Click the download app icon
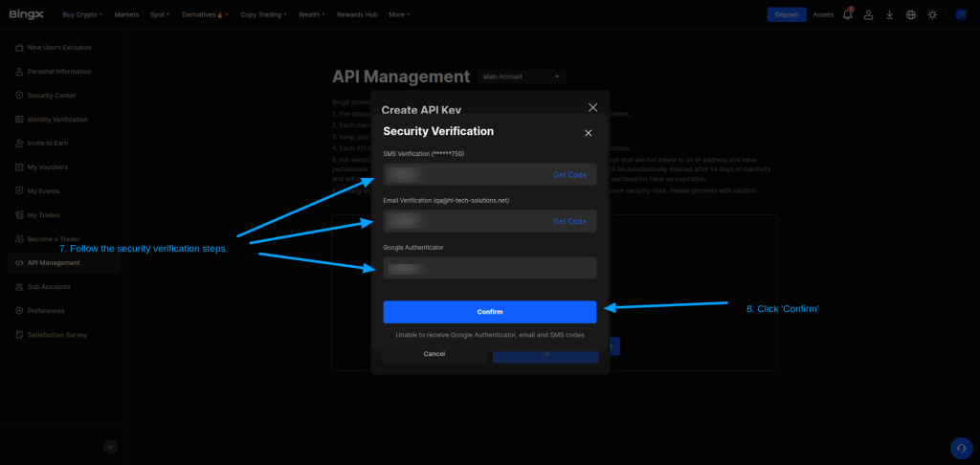 click(x=890, y=14)
